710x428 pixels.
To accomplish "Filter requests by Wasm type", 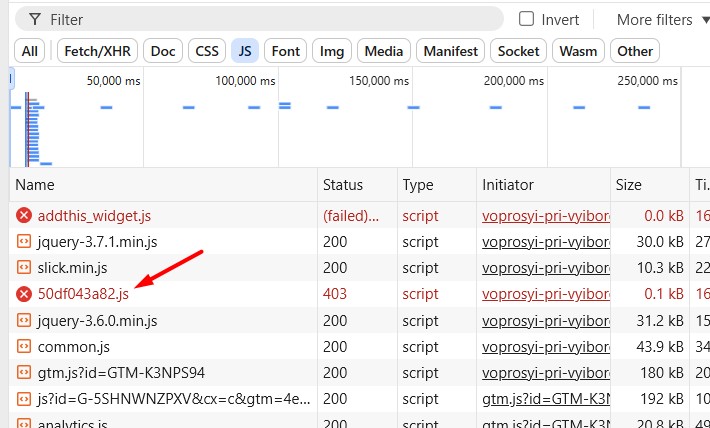I will [578, 51].
